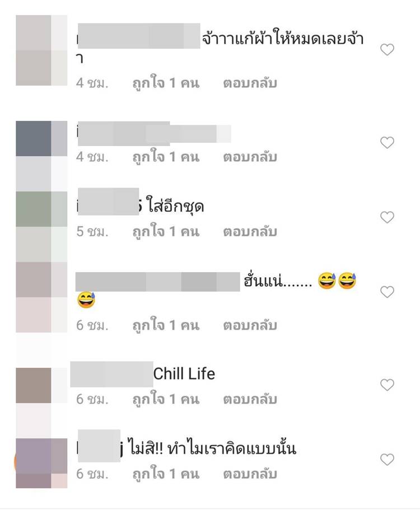This screenshot has height=519, width=420.
Task: Open avatar of 'ไม่สิ!!' commenter
Action: [x=41, y=463]
